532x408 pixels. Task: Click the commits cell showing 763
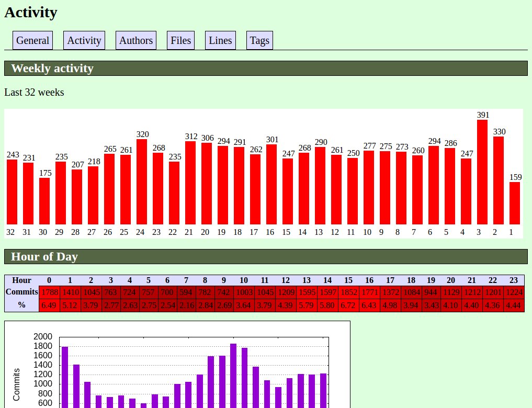coord(110,292)
